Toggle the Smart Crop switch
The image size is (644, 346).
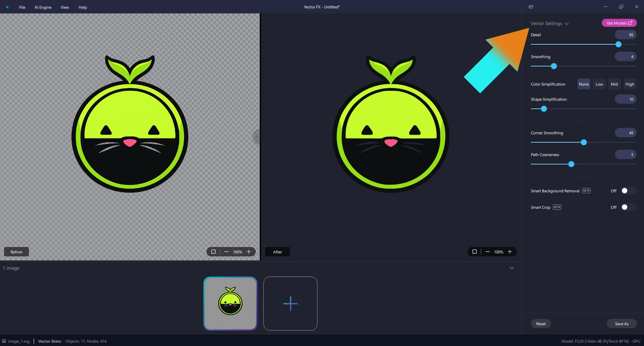point(628,207)
